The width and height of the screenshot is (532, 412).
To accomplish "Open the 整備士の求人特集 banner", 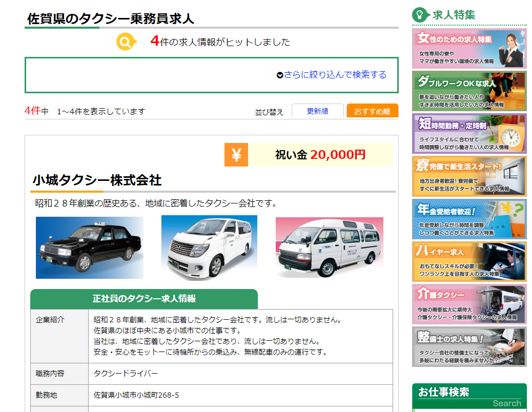I will pos(469,346).
